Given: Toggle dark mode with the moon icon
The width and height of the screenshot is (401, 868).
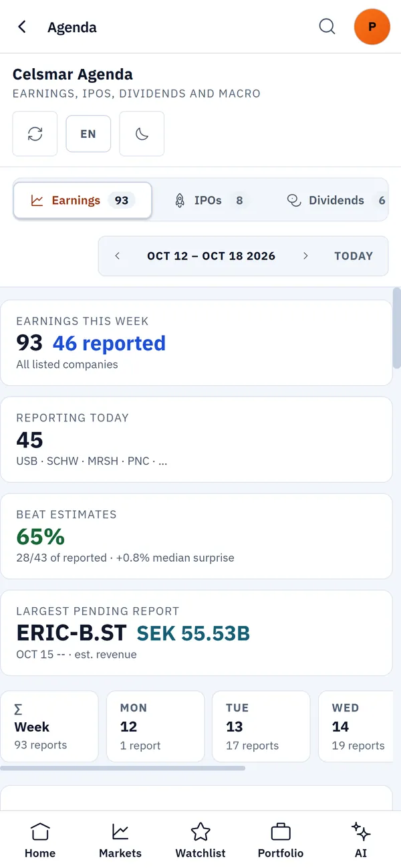Looking at the screenshot, I should point(142,134).
